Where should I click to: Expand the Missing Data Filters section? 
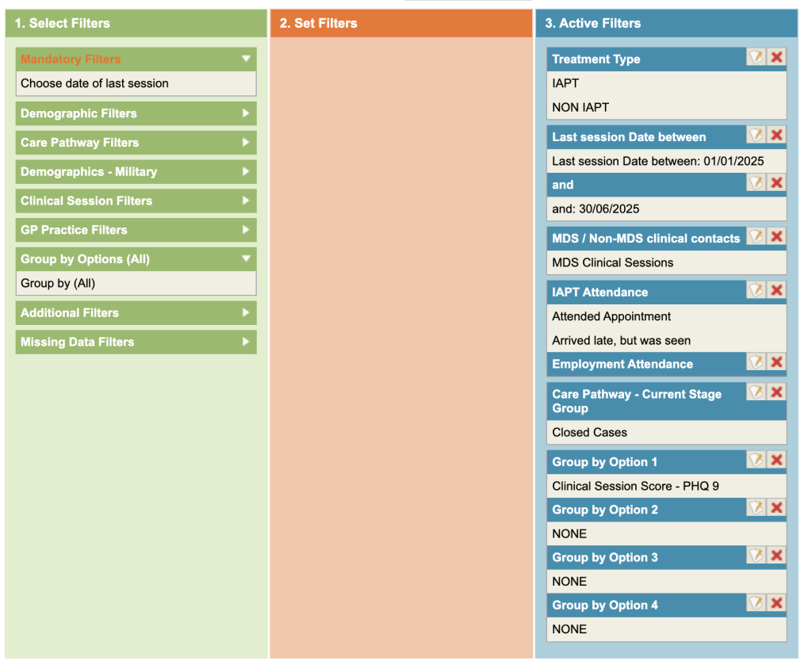point(136,342)
